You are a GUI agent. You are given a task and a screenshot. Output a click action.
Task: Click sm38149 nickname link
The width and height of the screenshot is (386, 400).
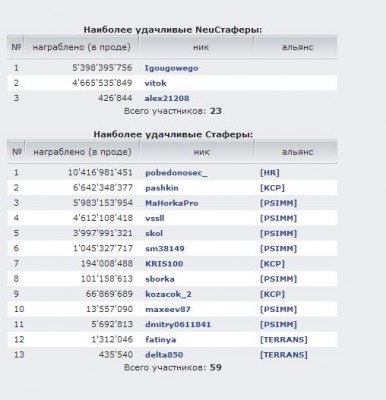coord(165,249)
